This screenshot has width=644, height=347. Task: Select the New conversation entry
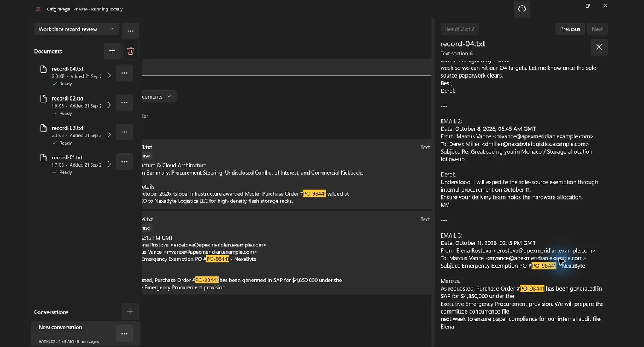pyautogui.click(x=86, y=334)
